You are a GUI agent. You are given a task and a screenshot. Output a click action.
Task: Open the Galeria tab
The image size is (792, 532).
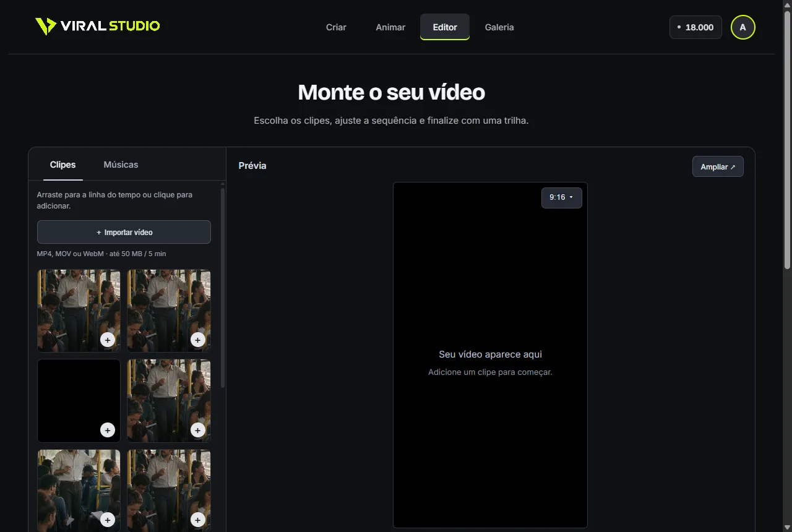pyautogui.click(x=499, y=27)
